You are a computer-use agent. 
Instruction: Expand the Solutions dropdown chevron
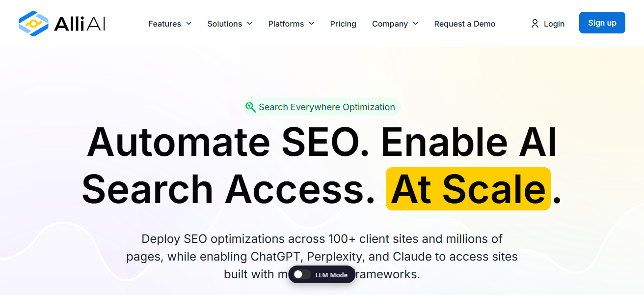coord(249,24)
